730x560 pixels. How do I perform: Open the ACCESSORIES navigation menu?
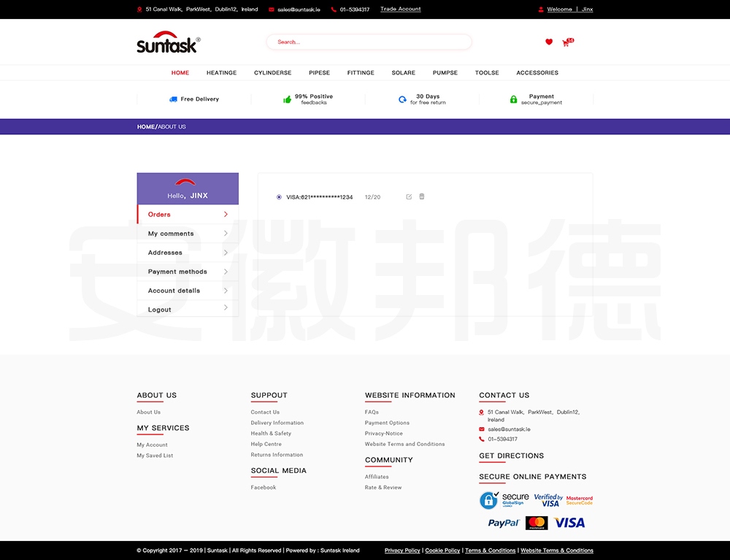(x=537, y=73)
